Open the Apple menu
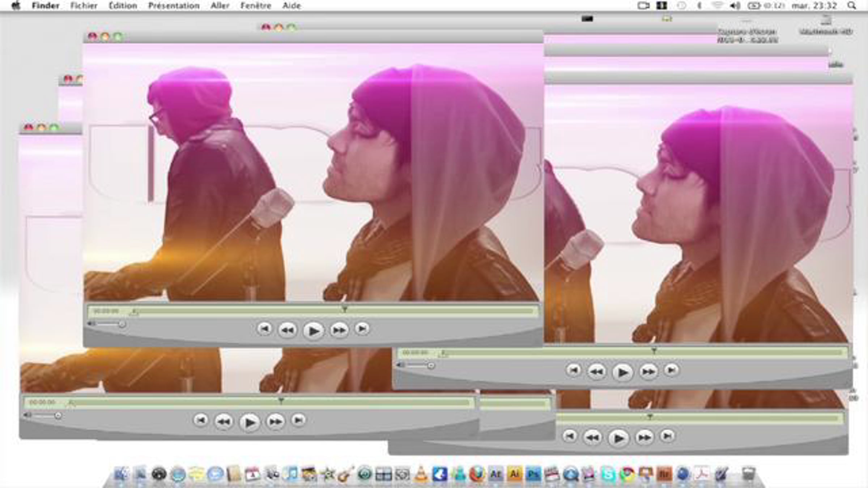 (16, 6)
